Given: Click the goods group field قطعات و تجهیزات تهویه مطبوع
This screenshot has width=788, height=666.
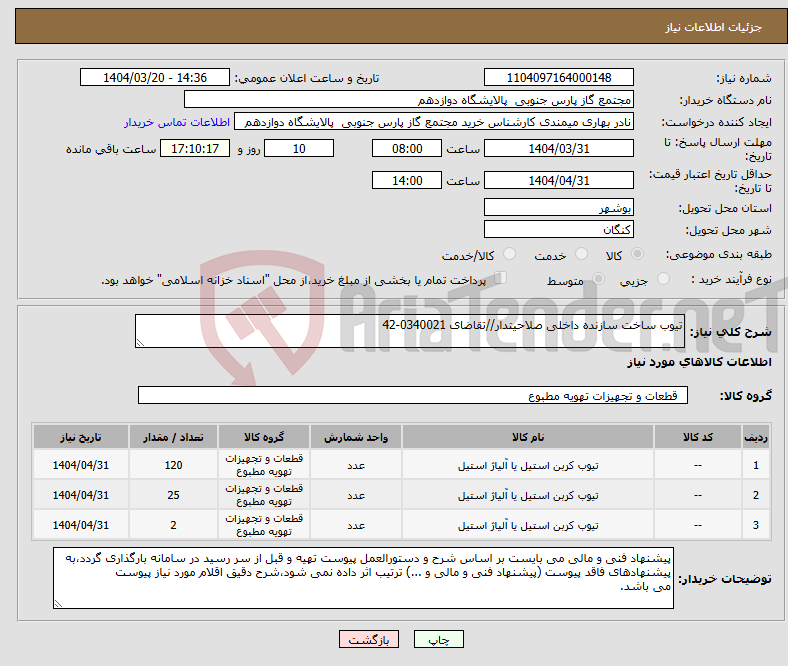Looking at the screenshot, I should [413, 396].
